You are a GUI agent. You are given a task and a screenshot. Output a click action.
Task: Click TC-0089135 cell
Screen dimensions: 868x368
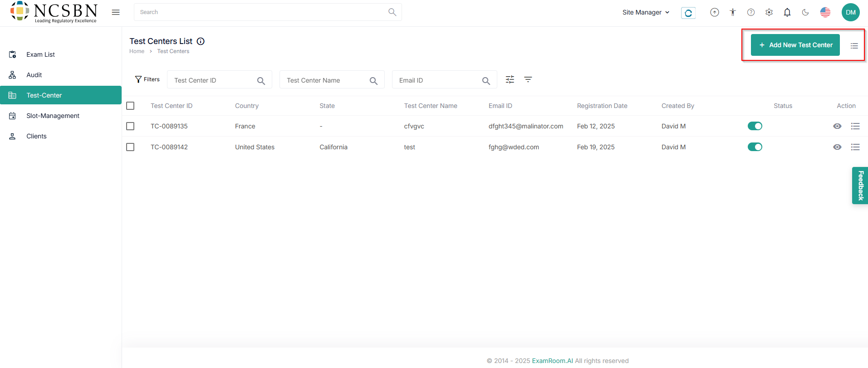(x=169, y=126)
